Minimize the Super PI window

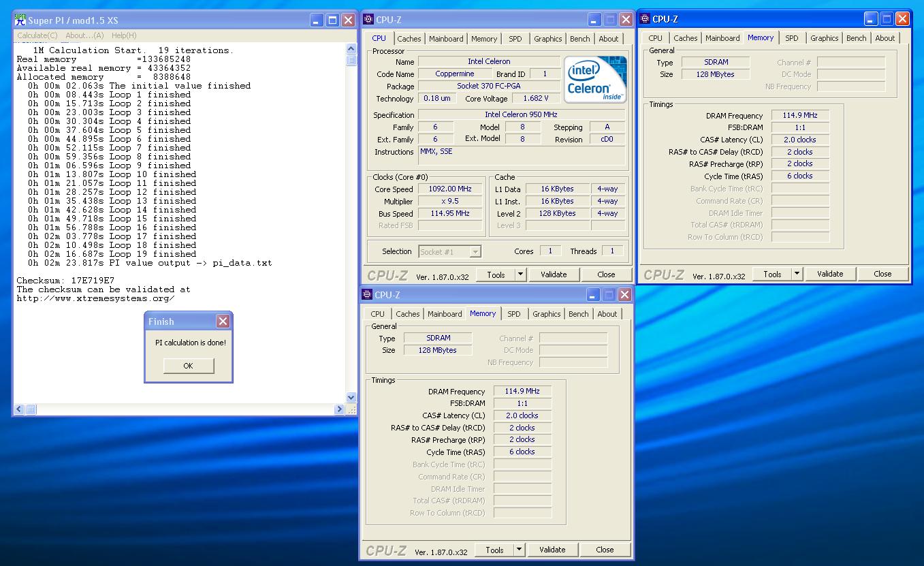pos(317,20)
